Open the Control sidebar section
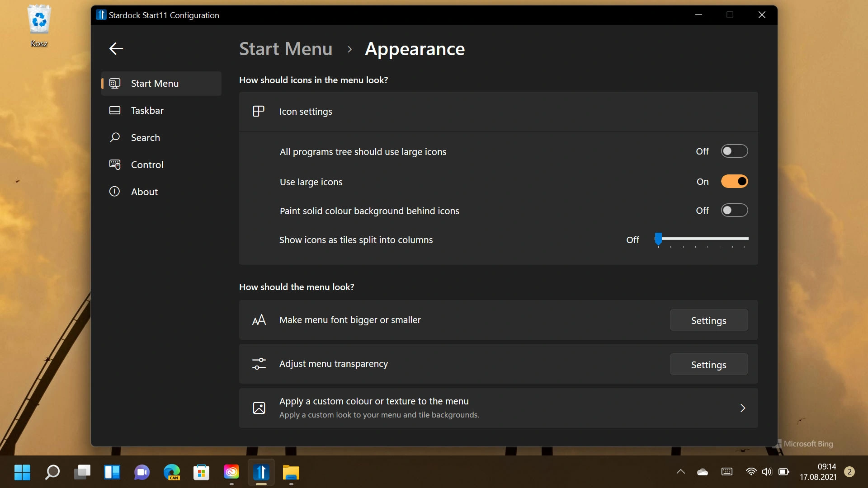Image resolution: width=868 pixels, height=488 pixels. click(161, 165)
